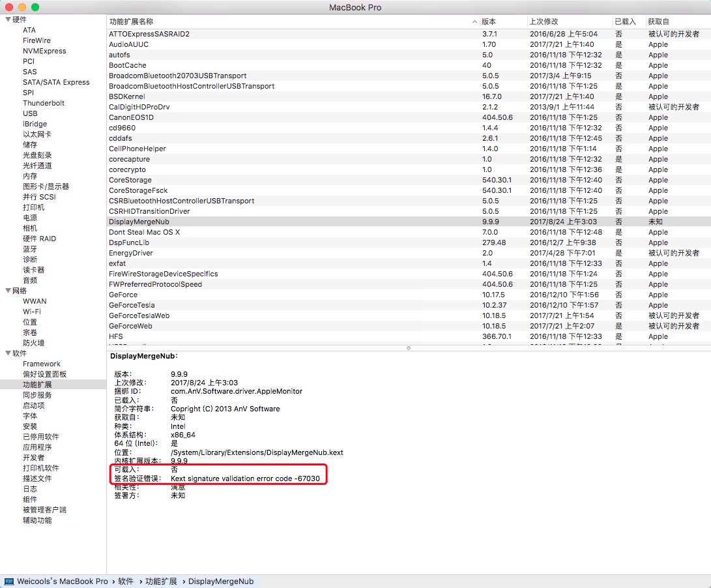Show the 蓝牙 hardware information

[30, 249]
